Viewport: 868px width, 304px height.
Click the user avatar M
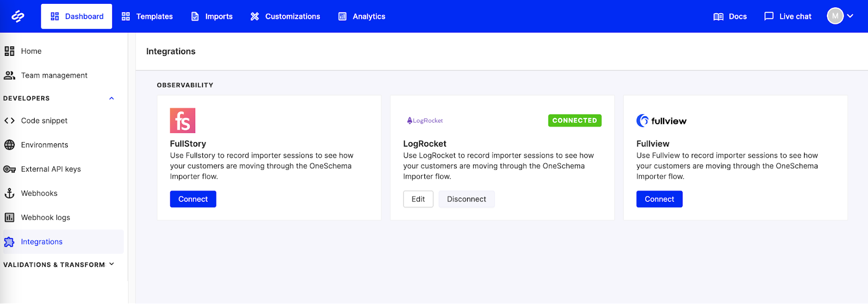point(835,16)
